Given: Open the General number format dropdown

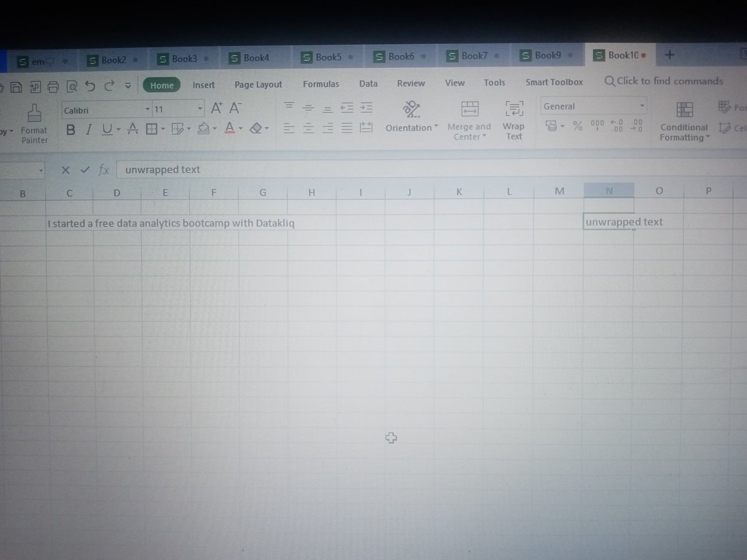Looking at the screenshot, I should click(x=594, y=106).
